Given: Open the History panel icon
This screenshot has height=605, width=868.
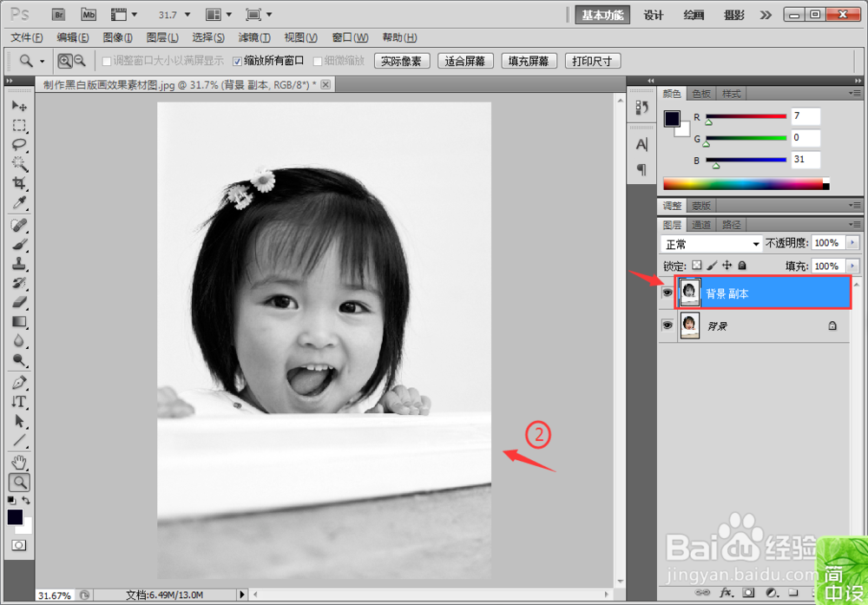Looking at the screenshot, I should [x=641, y=107].
